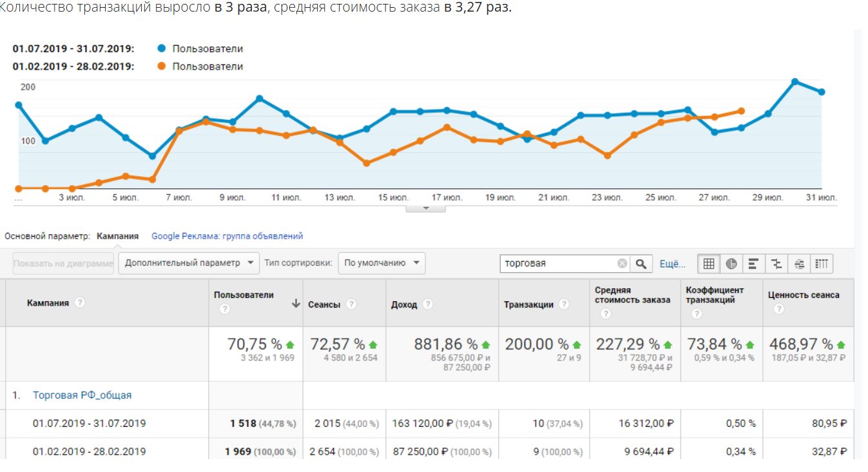Click the Показать на диаграмме button
This screenshot has width=868, height=472.
point(63,263)
